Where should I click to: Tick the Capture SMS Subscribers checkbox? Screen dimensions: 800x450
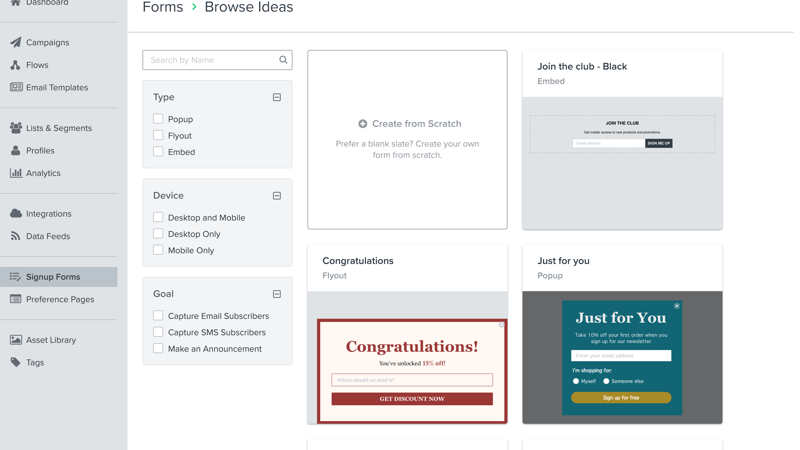point(158,332)
